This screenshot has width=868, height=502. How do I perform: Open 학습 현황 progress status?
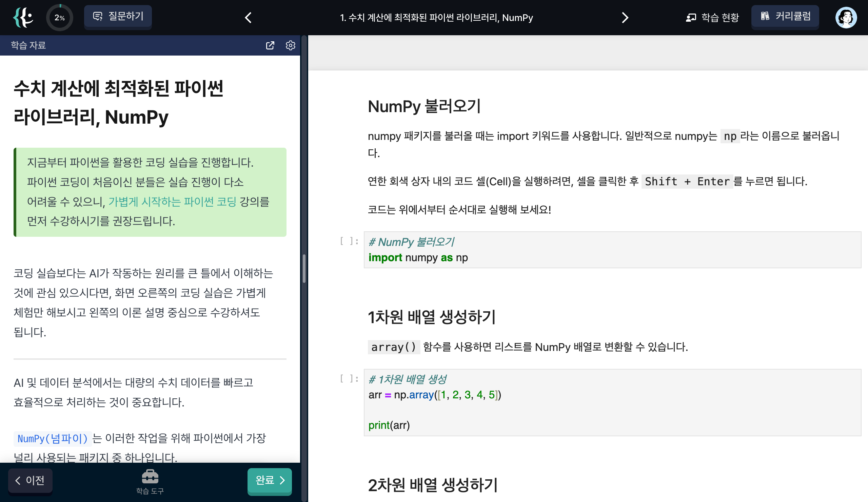point(712,18)
